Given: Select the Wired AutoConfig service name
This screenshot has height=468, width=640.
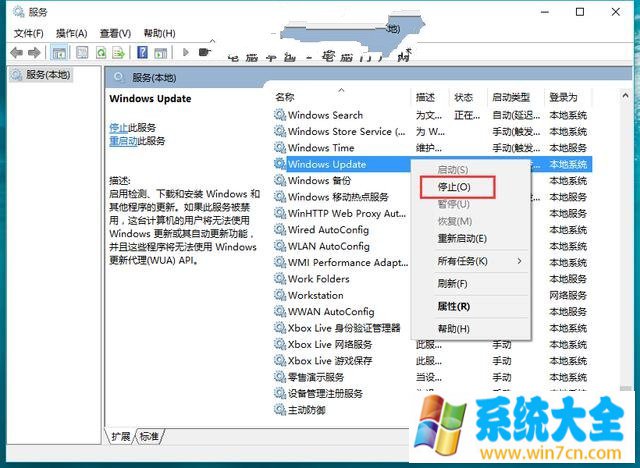Looking at the screenshot, I should pyautogui.click(x=328, y=230).
